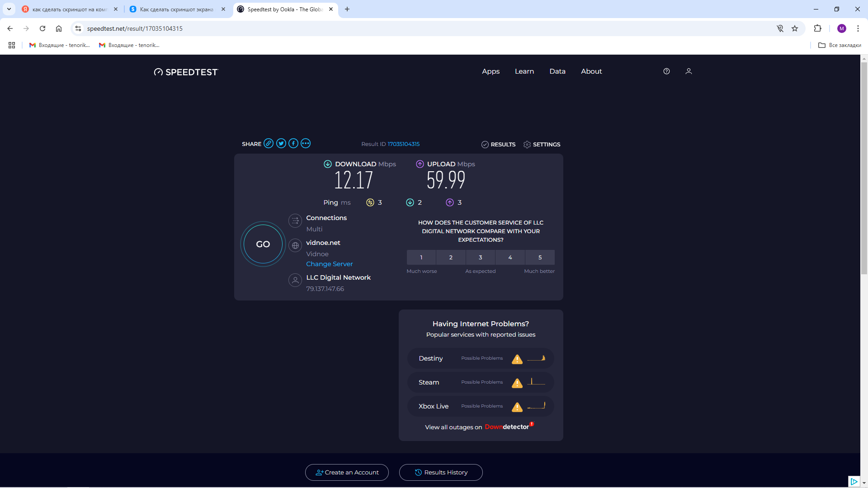Open SETTINGS page

542,145
